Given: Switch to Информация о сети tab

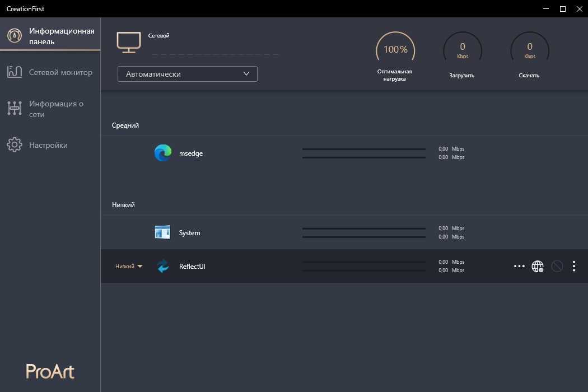Looking at the screenshot, I should point(56,109).
